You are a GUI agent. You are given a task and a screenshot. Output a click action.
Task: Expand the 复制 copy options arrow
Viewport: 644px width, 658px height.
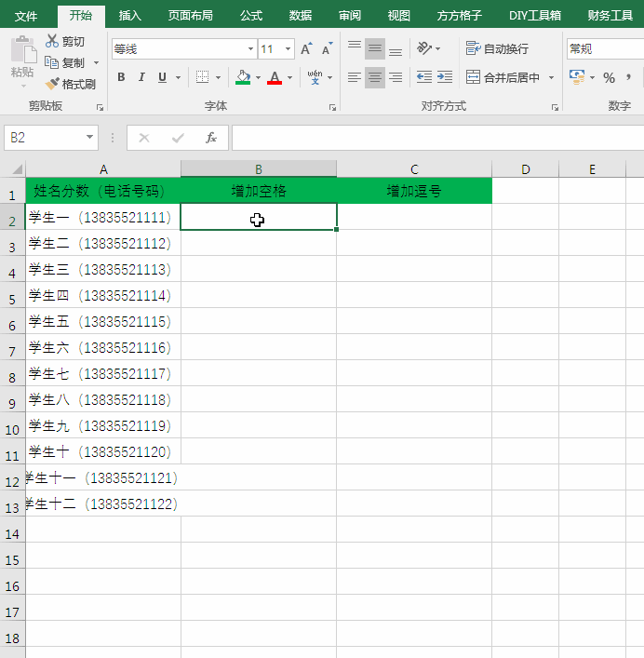click(96, 62)
